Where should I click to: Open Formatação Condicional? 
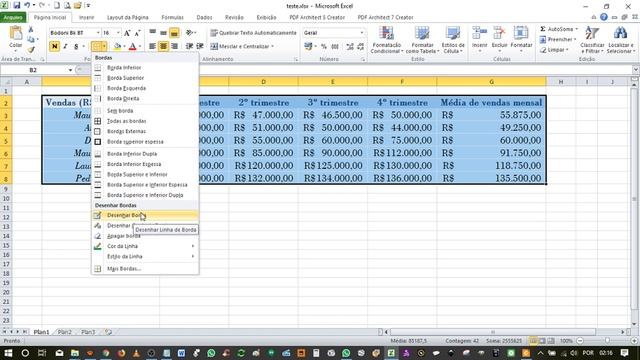pyautogui.click(x=387, y=40)
